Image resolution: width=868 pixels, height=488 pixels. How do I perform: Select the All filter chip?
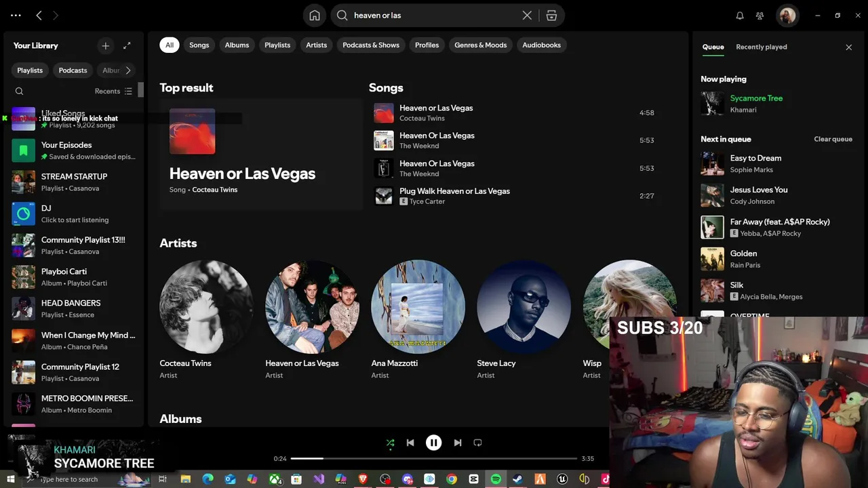pyautogui.click(x=170, y=45)
